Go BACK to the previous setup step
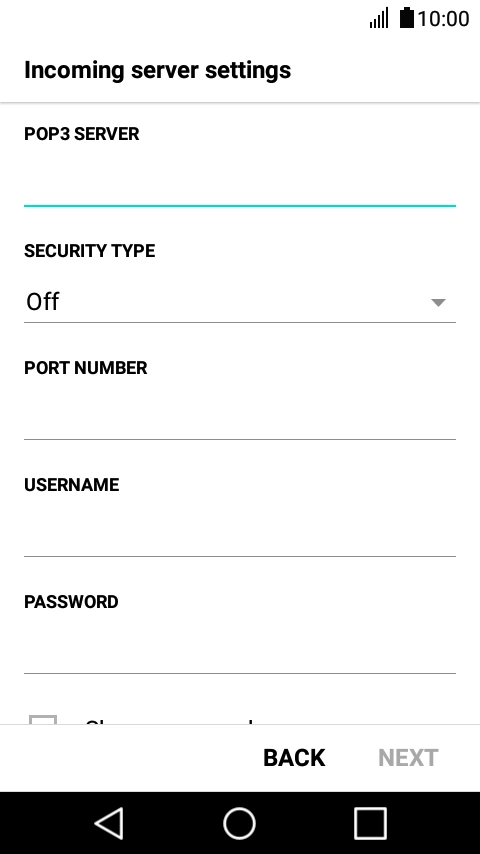 294,758
